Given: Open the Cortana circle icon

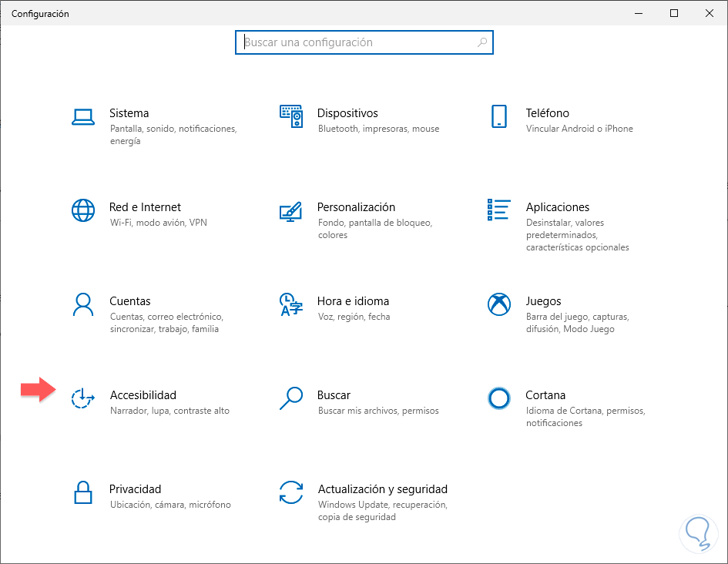Looking at the screenshot, I should click(498, 398).
